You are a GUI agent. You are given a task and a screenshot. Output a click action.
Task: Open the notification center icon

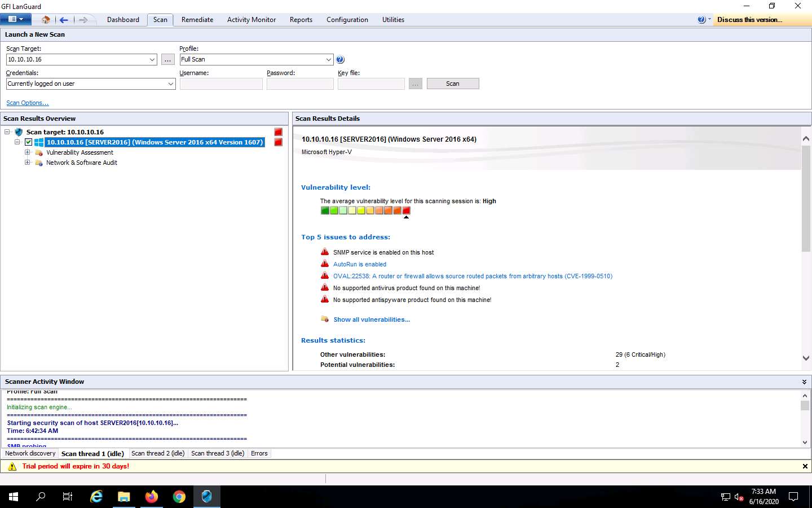(793, 497)
